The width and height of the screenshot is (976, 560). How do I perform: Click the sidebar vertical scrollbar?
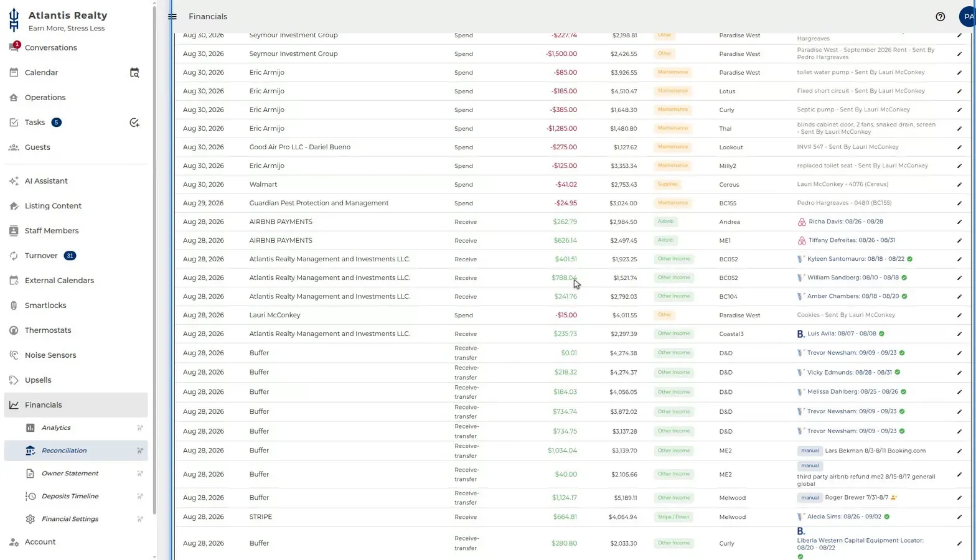(x=154, y=261)
